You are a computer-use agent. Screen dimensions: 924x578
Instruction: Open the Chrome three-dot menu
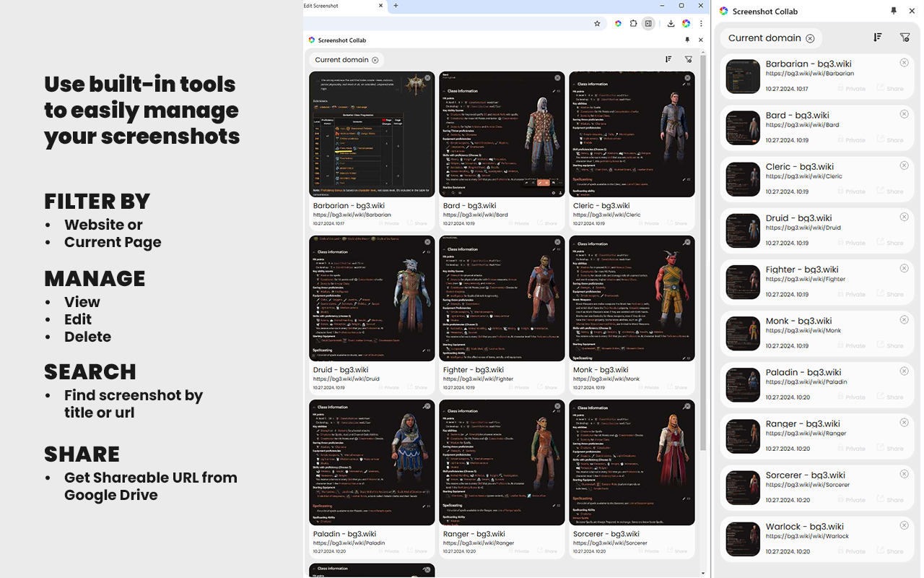(x=701, y=23)
